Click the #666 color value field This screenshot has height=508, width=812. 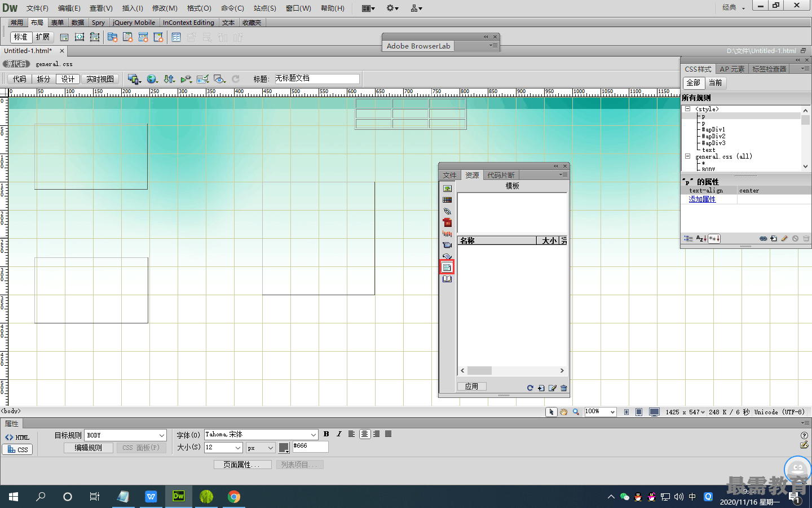tap(310, 446)
